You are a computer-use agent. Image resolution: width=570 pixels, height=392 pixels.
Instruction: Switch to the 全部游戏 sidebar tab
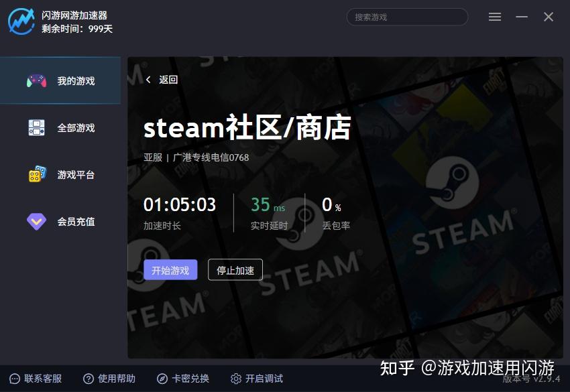pyautogui.click(x=60, y=127)
